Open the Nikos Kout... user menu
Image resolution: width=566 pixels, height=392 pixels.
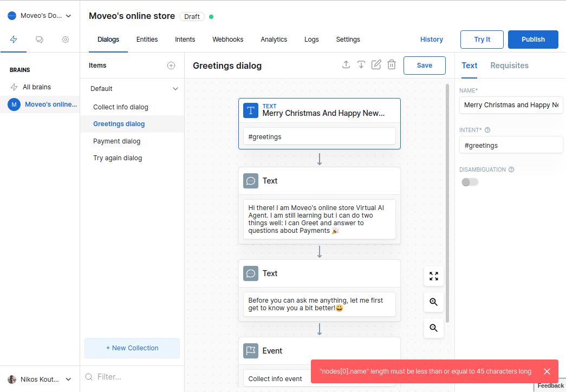(x=69, y=380)
